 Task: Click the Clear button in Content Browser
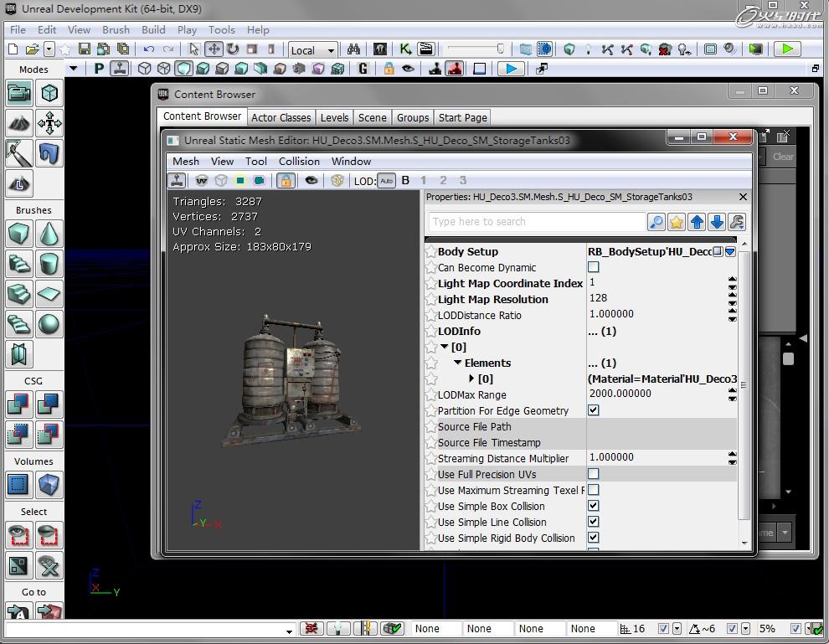782,157
